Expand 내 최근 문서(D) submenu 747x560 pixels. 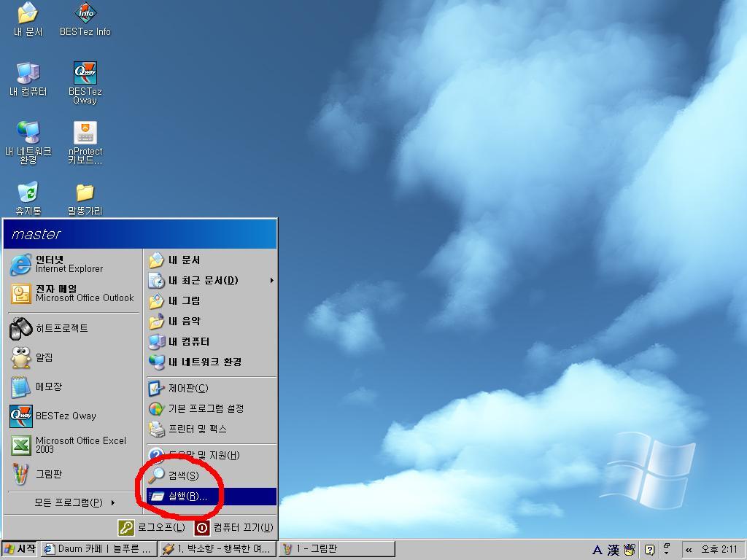(212, 281)
